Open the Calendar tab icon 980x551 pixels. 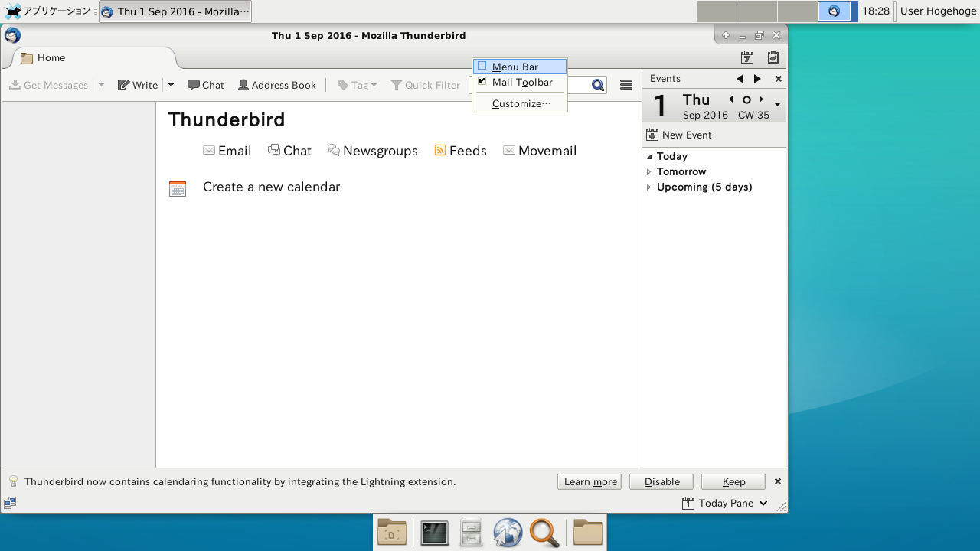point(747,57)
